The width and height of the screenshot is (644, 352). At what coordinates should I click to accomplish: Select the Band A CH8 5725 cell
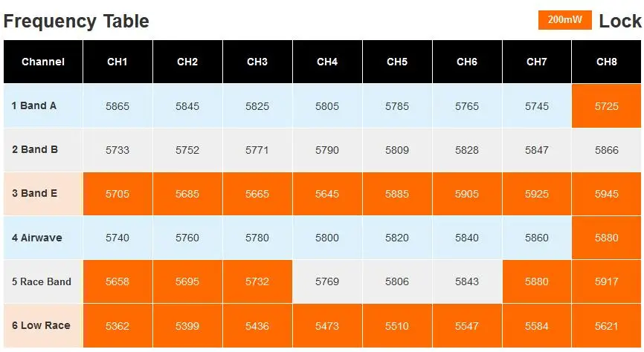pos(606,106)
